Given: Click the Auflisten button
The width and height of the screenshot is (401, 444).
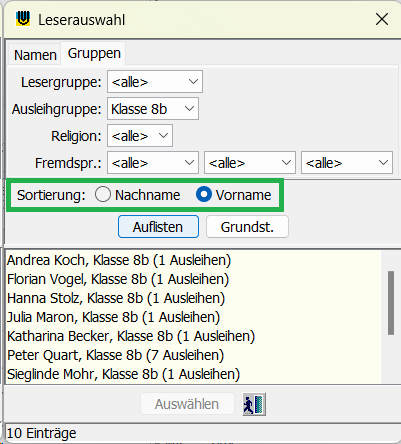Looking at the screenshot, I should 158,227.
